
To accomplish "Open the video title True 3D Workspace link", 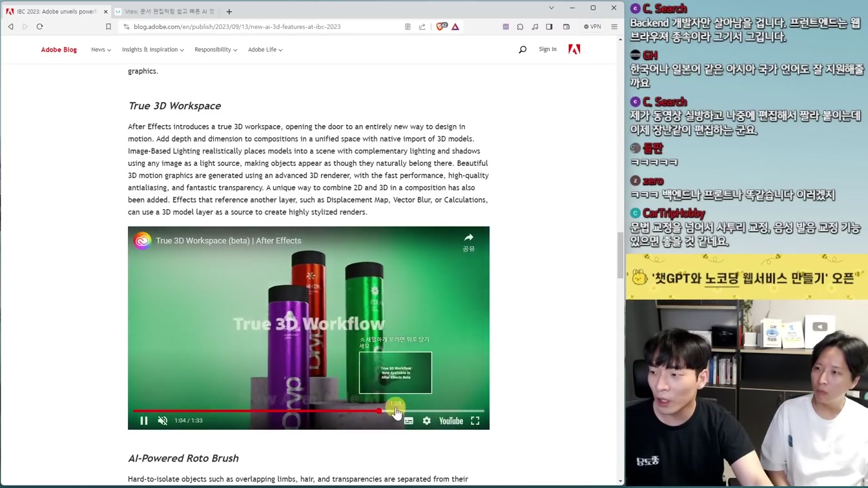I will [x=229, y=241].
